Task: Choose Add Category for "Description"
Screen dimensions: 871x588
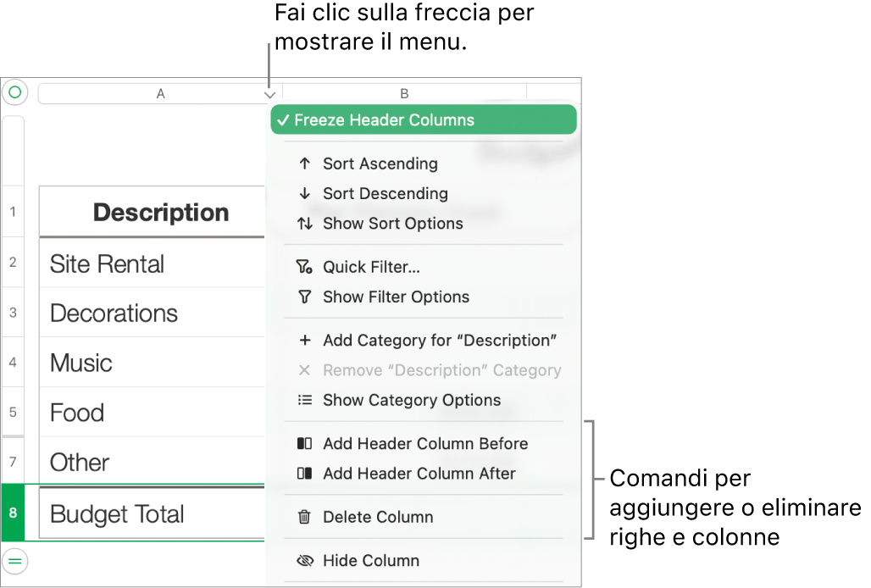Action: point(439,341)
